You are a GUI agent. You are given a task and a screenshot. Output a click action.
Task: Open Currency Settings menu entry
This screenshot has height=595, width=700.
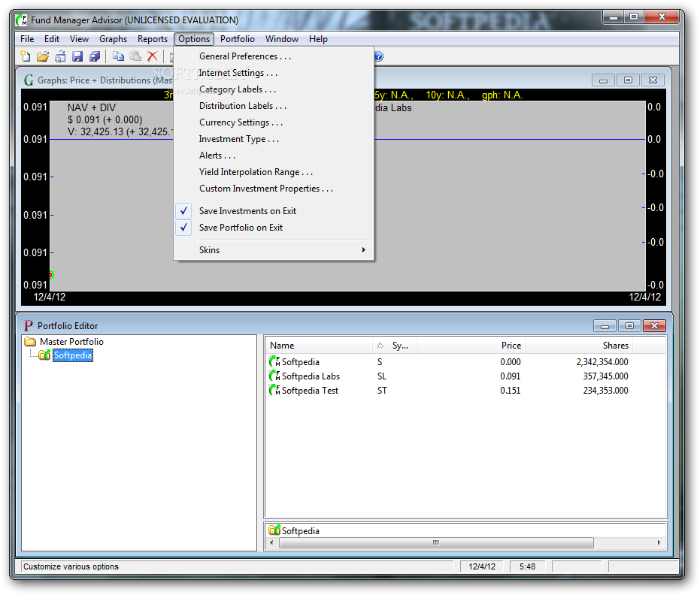click(273, 122)
